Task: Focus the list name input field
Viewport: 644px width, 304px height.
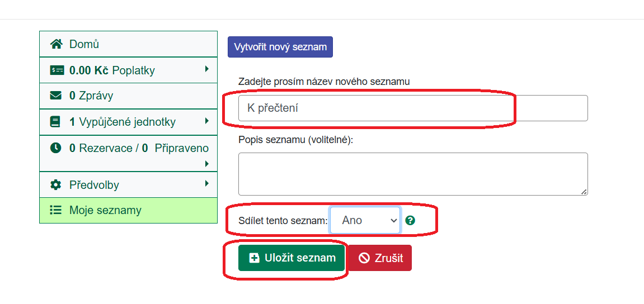Action: pos(413,108)
